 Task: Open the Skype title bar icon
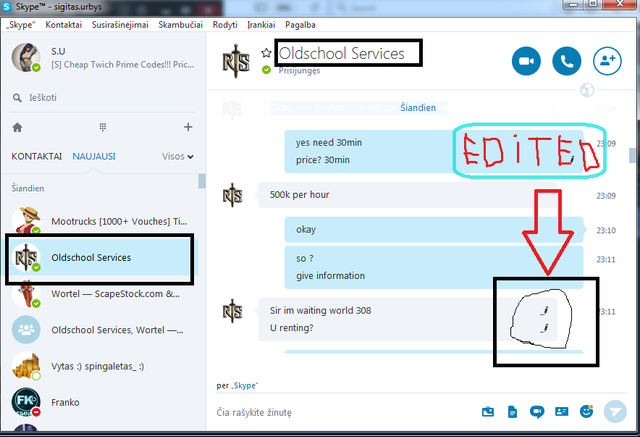click(x=7, y=7)
